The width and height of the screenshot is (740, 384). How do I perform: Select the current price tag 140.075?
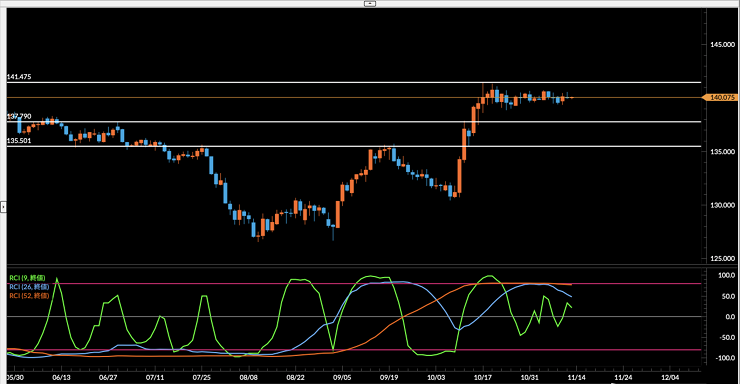pos(722,98)
